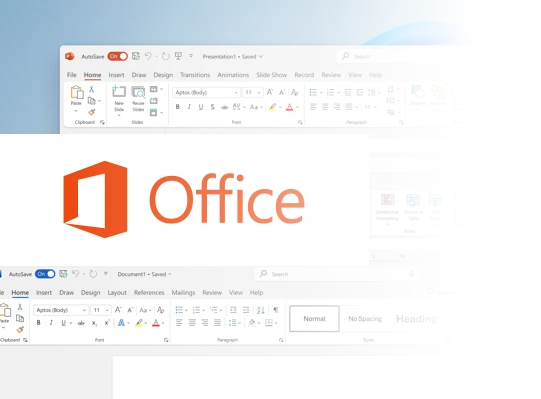Show paragraph marks pilcrow icon in Word
The image size is (541, 399).
pyautogui.click(x=276, y=310)
